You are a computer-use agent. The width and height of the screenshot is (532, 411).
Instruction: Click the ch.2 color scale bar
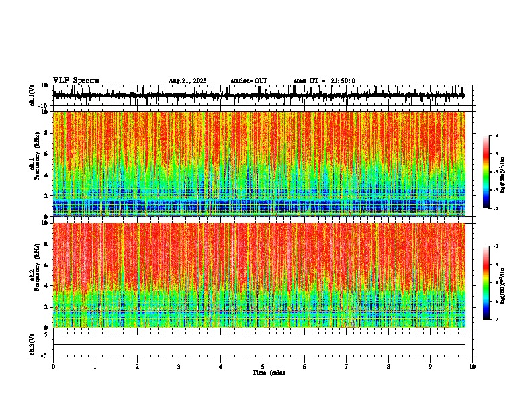coord(486,283)
